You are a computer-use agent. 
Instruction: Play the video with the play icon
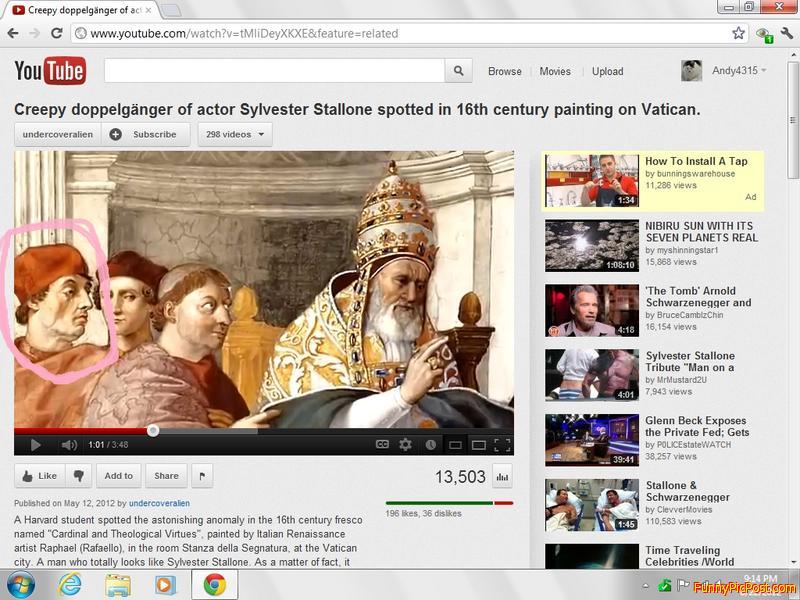point(35,445)
